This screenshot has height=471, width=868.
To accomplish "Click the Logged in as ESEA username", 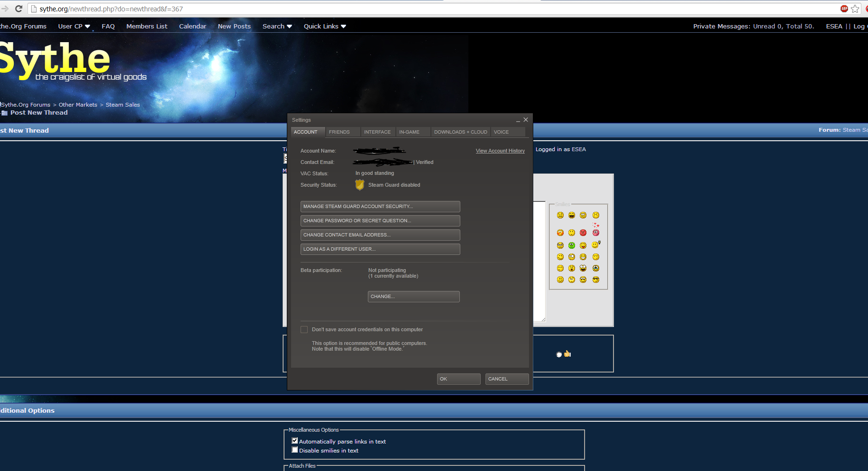I will point(579,149).
